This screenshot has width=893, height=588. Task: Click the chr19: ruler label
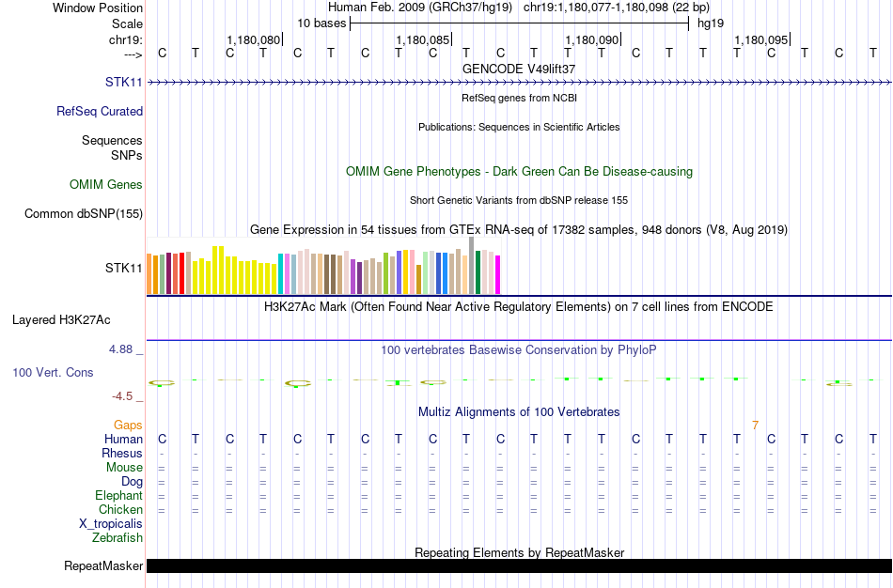point(125,39)
